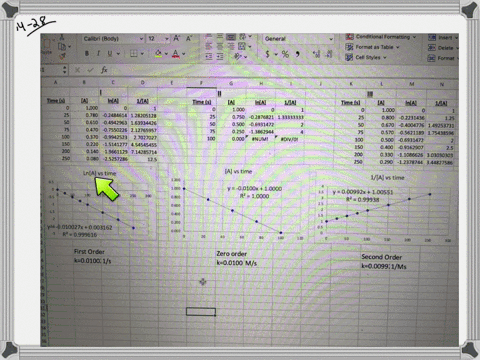The image size is (480, 360).
Task: Click the fx Insert Function icon
Action: pyautogui.click(x=104, y=70)
